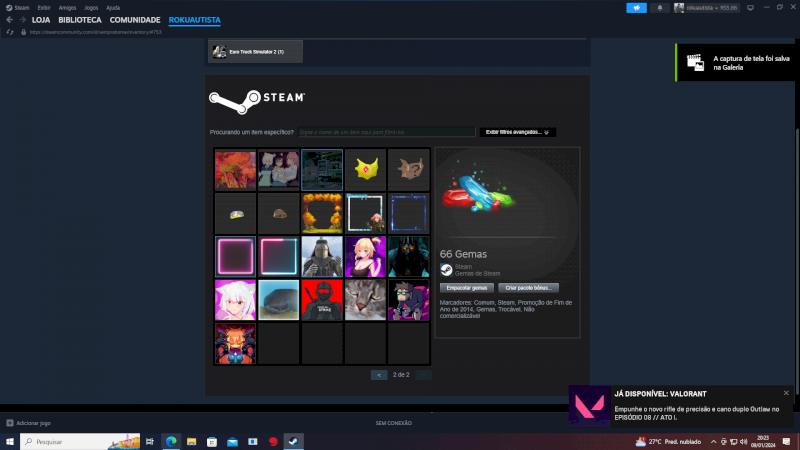Select the blonde anime girl avatar
Image resolution: width=800 pixels, height=450 pixels.
coord(365,257)
